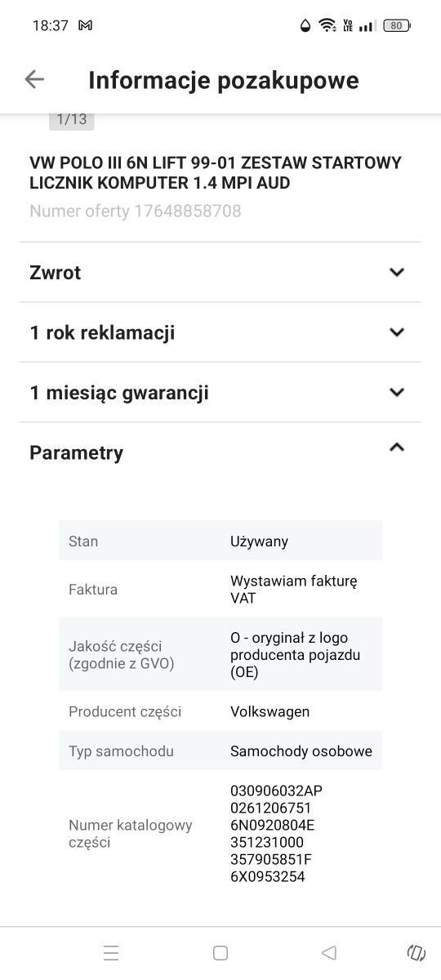Go back with the arrow icon
Screen dimensions: 441x980
click(x=34, y=79)
